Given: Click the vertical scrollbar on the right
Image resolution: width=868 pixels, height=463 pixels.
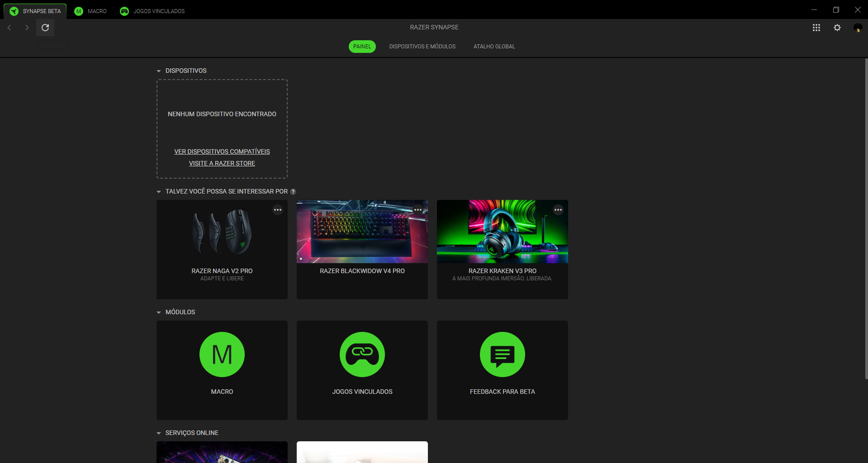Looking at the screenshot, I should coord(866,219).
